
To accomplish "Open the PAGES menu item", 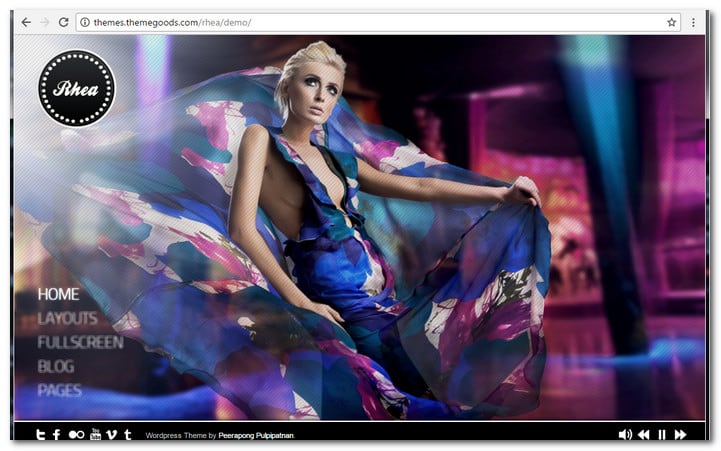I will coord(59,390).
